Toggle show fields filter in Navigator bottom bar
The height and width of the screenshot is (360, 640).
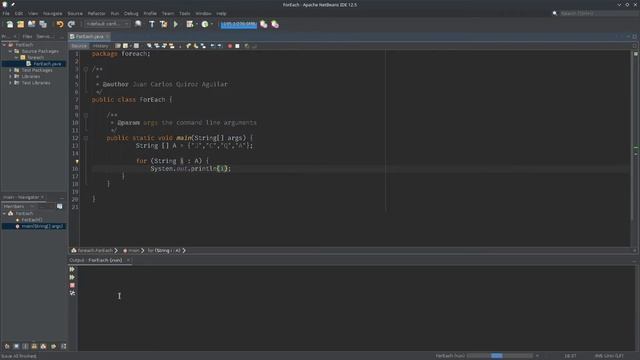tap(16, 346)
